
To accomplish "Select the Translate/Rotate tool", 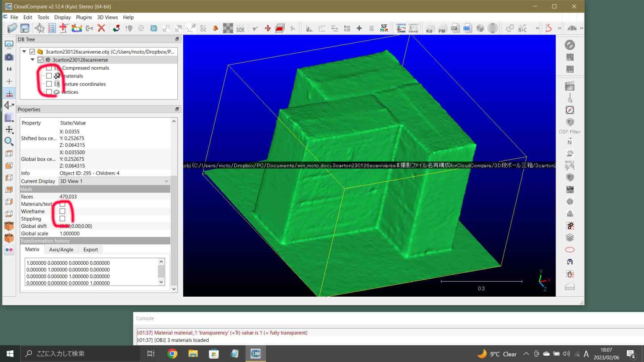I will click(x=267, y=28).
